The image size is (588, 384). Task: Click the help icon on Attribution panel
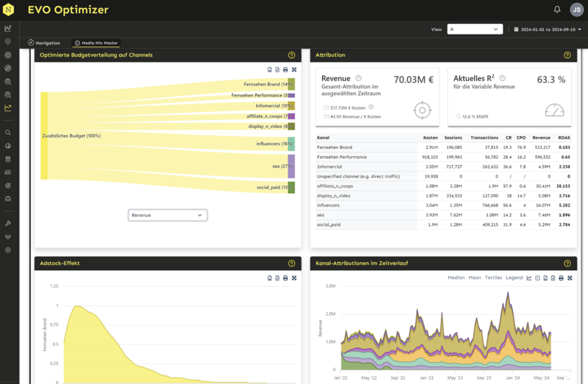567,55
